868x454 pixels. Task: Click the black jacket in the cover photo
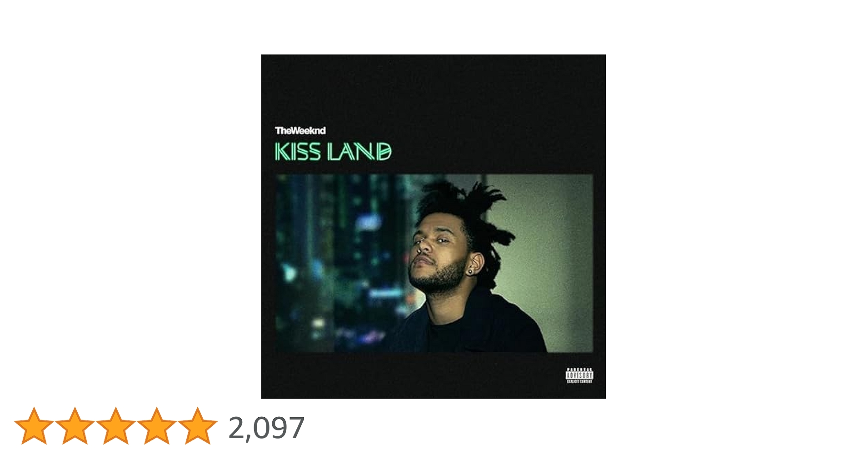pos(482,322)
